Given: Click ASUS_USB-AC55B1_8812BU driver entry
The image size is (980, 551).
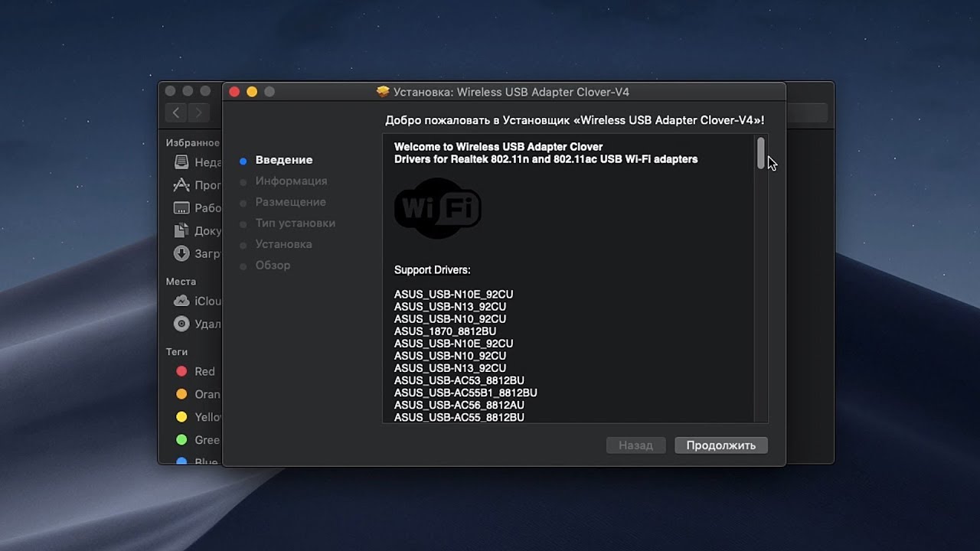Looking at the screenshot, I should [465, 393].
